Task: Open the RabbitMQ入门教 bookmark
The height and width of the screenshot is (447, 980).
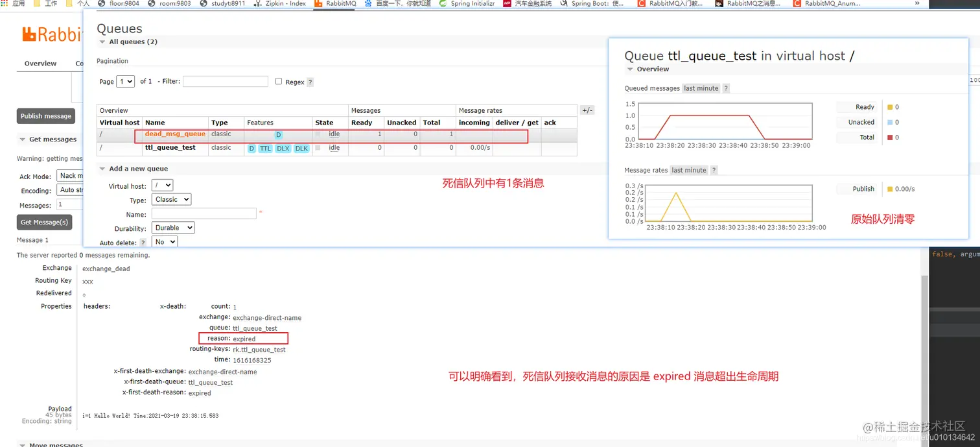Action: (x=670, y=3)
